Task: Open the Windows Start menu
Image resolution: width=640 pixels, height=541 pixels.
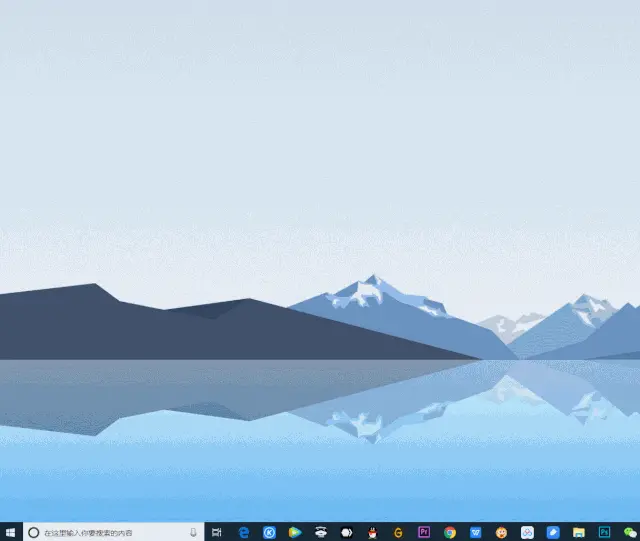Action: [x=11, y=532]
